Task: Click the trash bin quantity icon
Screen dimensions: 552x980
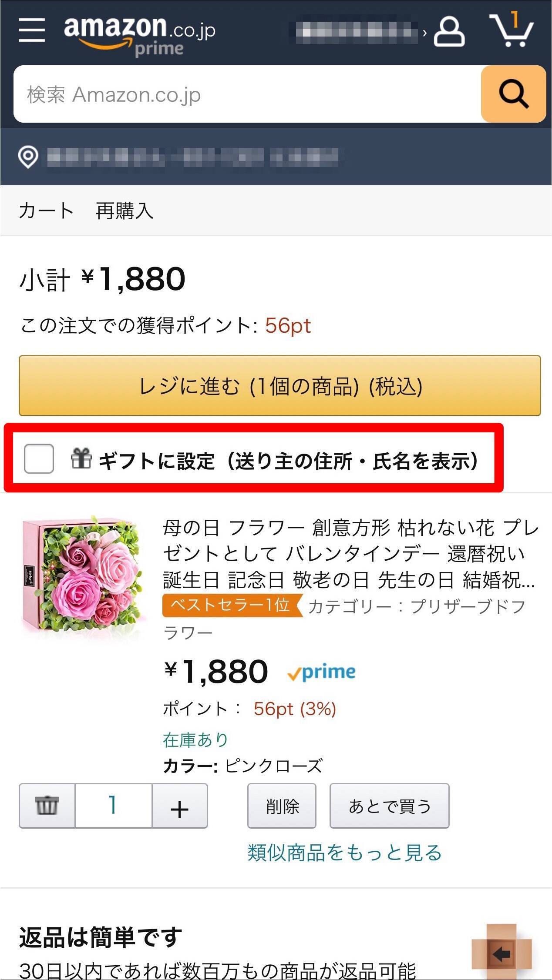Action: coord(47,806)
